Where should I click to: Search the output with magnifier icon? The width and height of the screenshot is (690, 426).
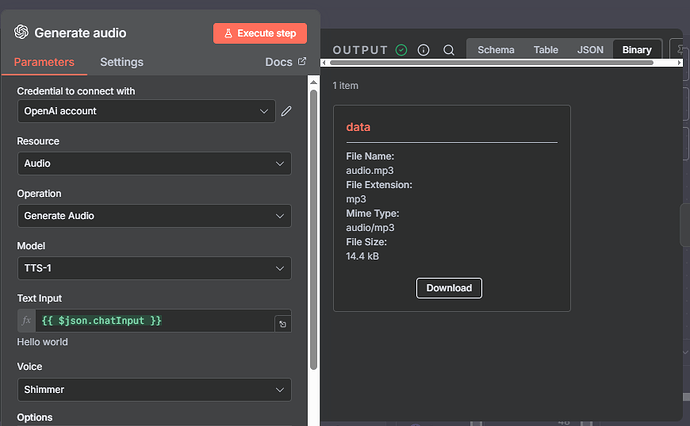449,50
